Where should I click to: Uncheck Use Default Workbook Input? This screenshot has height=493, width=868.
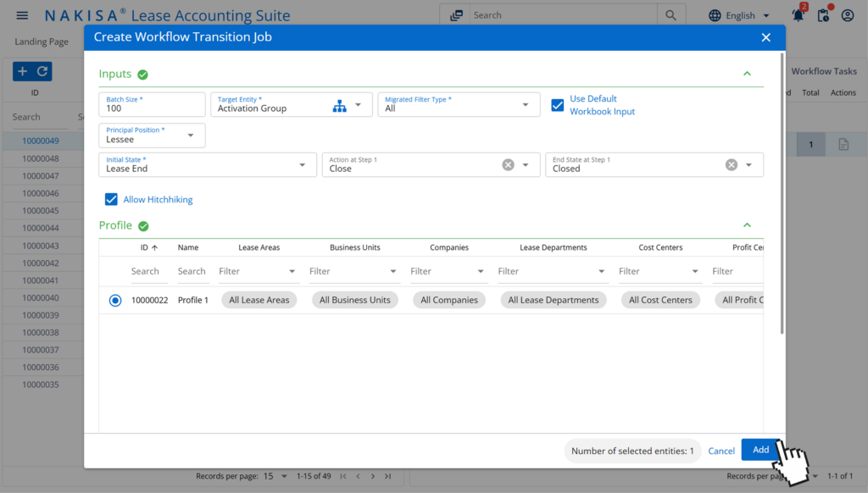coord(557,105)
